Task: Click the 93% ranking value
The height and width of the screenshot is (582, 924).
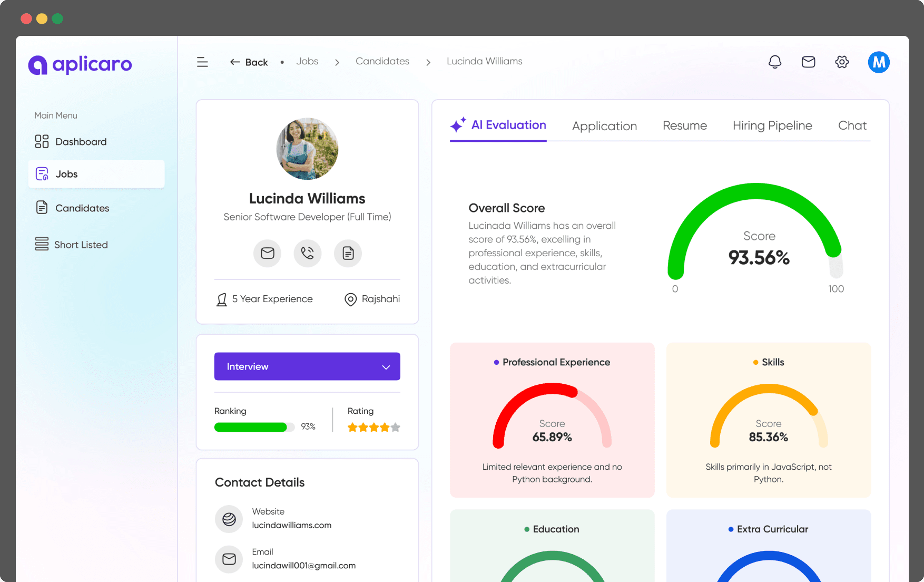Action: [x=308, y=426]
